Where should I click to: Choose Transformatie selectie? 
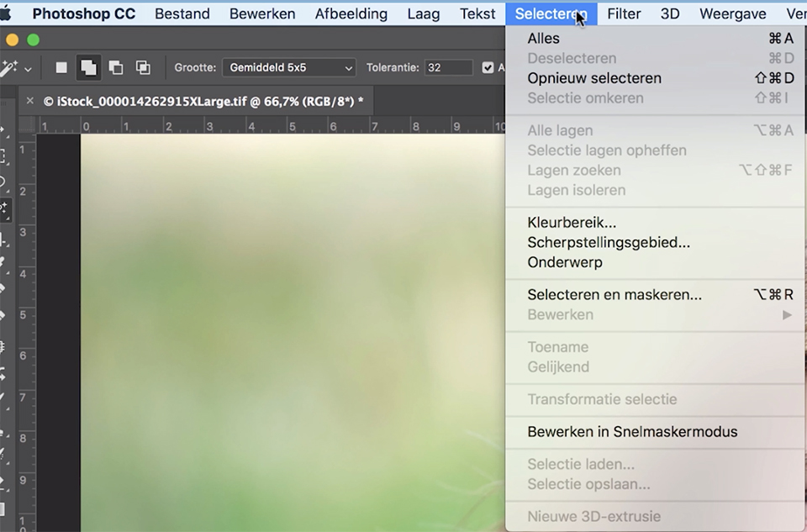pos(655,399)
